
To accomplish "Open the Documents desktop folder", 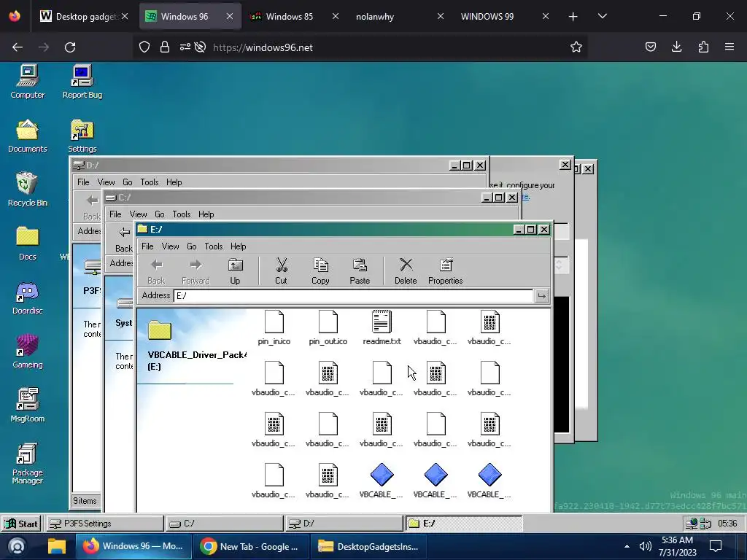I will click(x=28, y=136).
